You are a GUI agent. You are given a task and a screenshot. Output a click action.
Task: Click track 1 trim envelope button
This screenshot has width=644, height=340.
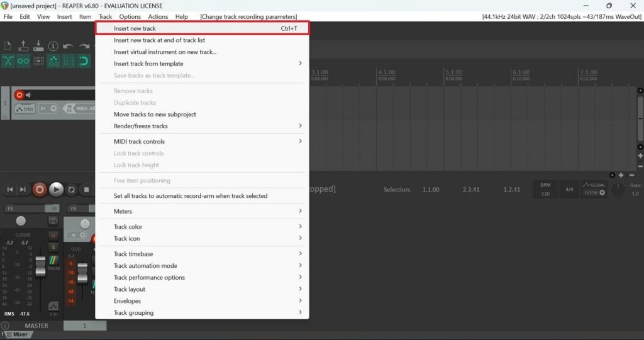pos(25,109)
